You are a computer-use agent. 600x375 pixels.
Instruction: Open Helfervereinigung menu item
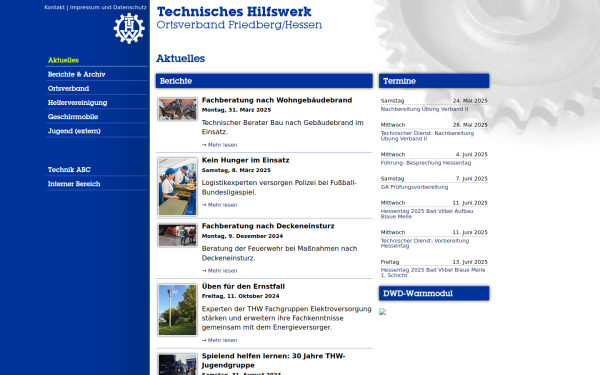pos(77,103)
